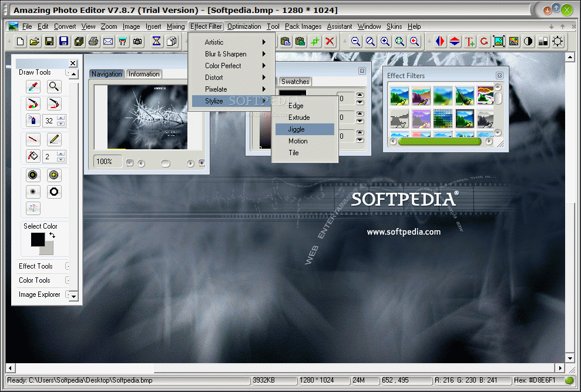This screenshot has width=581, height=392.
Task: Open the Blur & Sharpen submenu
Action: click(231, 54)
